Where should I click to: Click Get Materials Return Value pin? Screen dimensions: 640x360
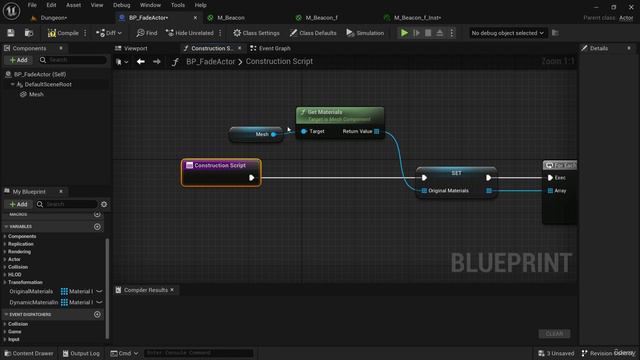coord(377,131)
